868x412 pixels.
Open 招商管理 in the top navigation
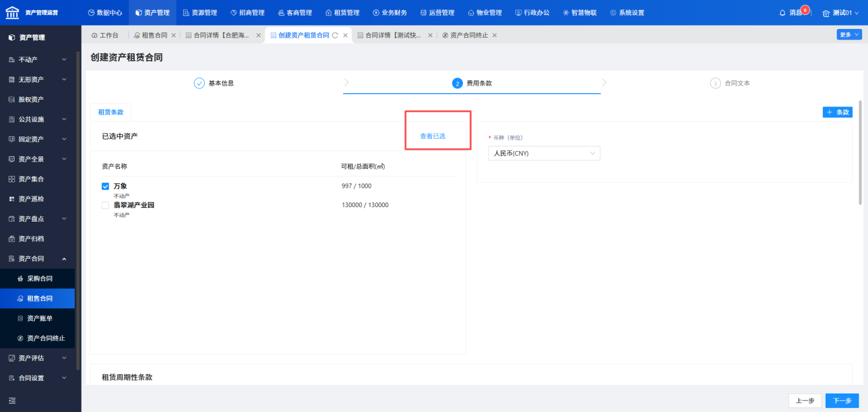pos(248,13)
